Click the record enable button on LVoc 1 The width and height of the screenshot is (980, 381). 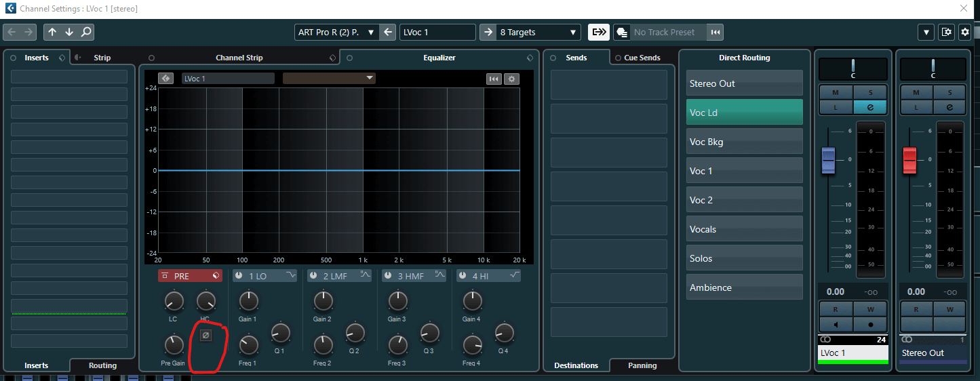click(x=870, y=324)
